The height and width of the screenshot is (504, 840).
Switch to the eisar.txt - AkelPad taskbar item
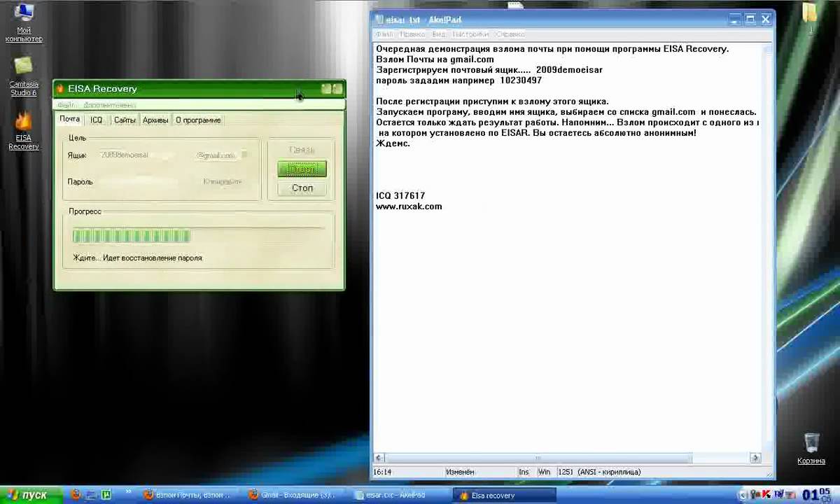coord(400,495)
